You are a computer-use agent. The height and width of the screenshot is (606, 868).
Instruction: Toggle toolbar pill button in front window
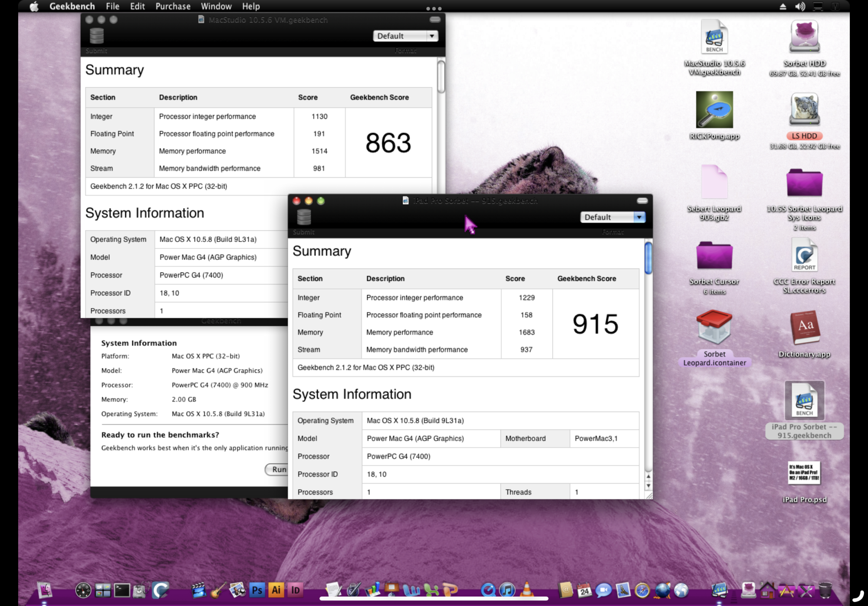[x=642, y=200]
